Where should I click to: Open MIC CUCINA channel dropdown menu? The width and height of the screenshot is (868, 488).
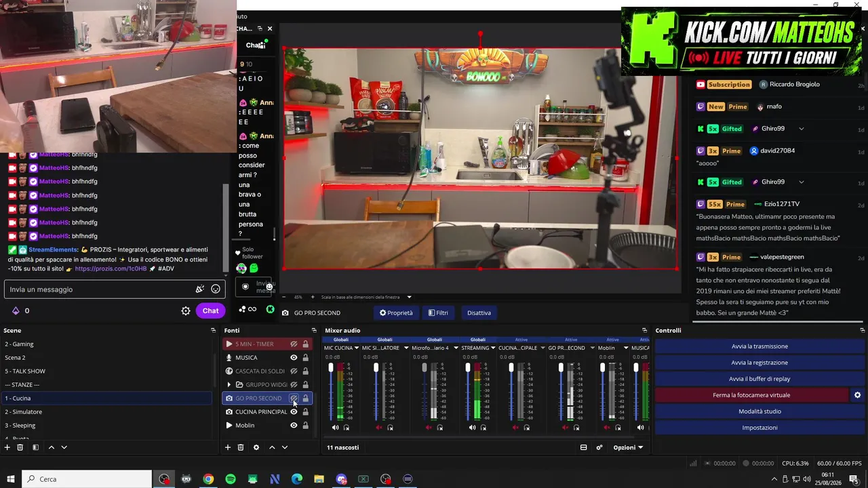coord(357,348)
